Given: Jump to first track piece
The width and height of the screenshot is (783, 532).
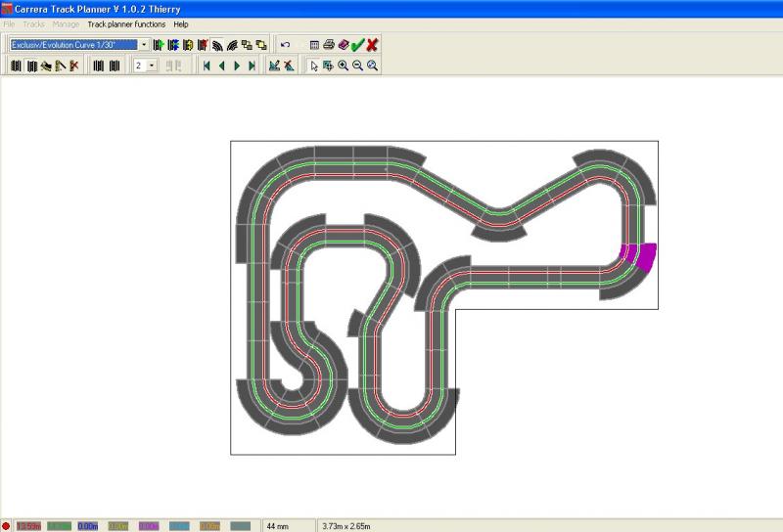Looking at the screenshot, I should (207, 66).
